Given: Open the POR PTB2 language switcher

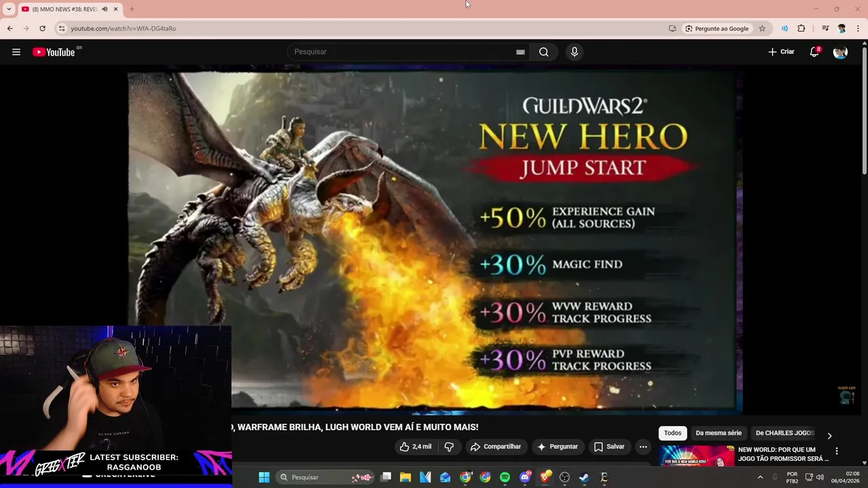Looking at the screenshot, I should [792, 477].
